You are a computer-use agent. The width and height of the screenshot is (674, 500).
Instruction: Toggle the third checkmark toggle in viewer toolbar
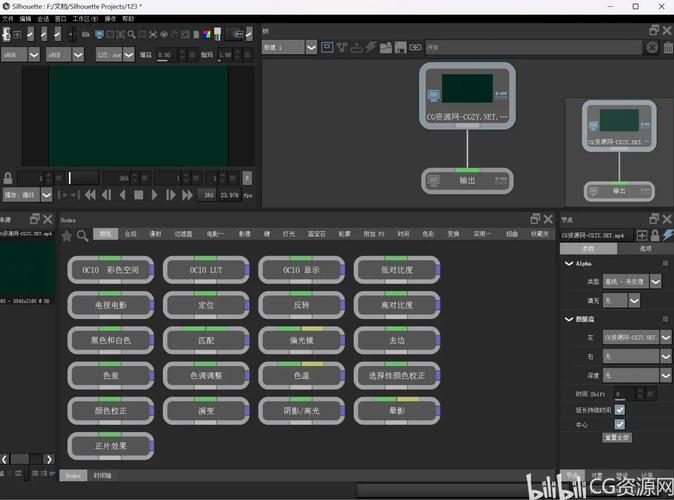pyautogui.click(x=58, y=34)
